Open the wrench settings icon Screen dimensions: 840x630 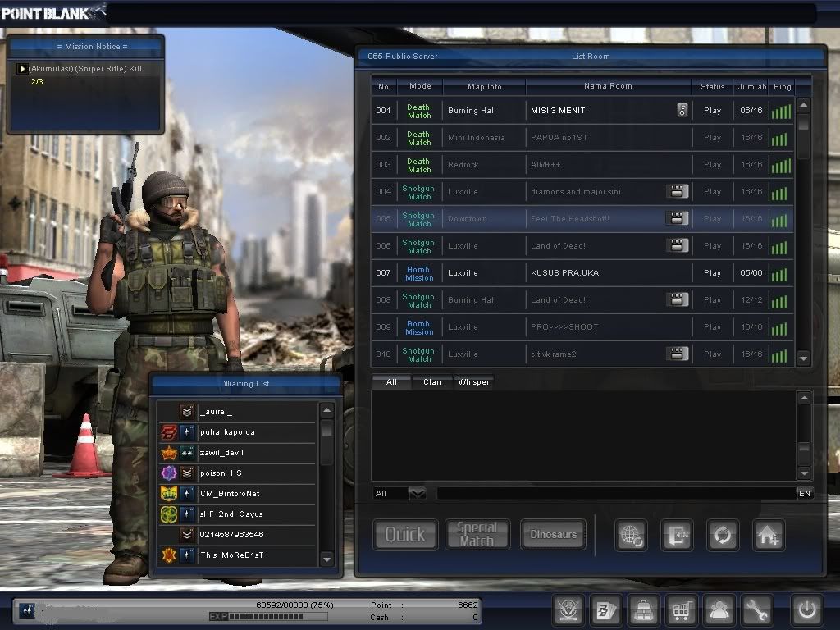(756, 609)
